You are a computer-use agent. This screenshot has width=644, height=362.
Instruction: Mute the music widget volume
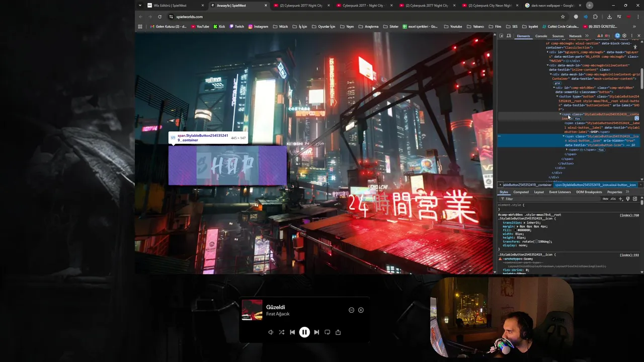[x=271, y=332]
